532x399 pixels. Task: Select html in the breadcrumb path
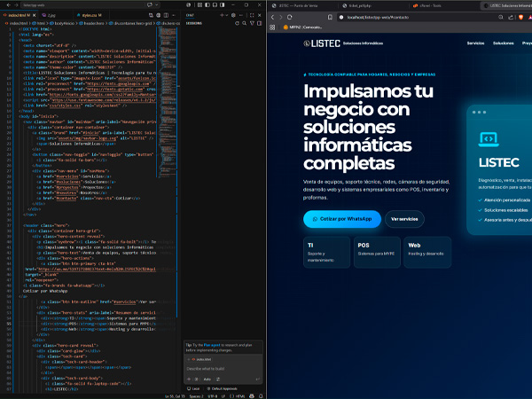(x=38, y=23)
